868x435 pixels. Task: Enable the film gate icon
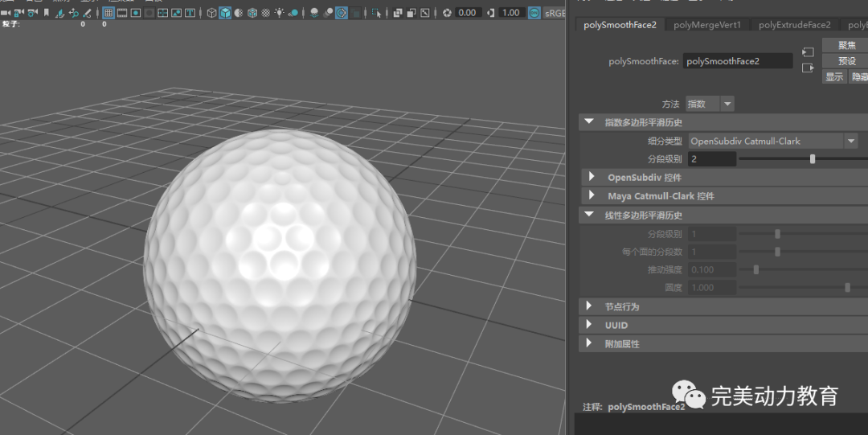point(122,13)
